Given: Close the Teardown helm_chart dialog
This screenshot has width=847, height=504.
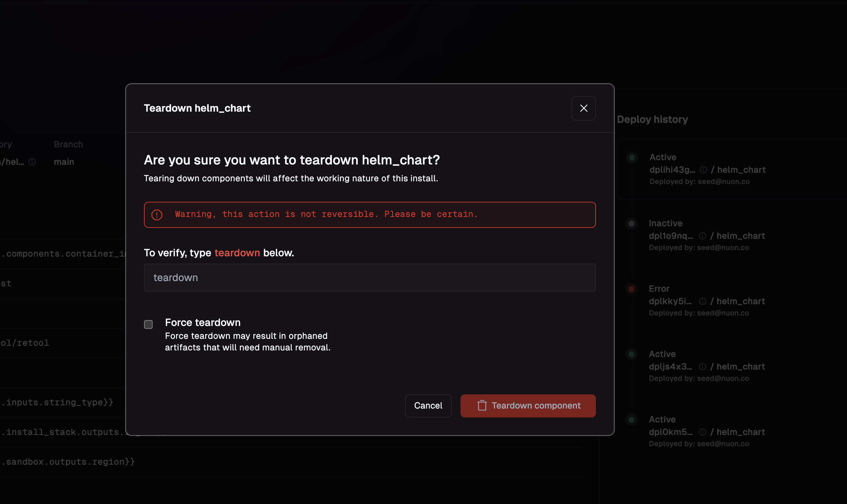Looking at the screenshot, I should pyautogui.click(x=583, y=108).
